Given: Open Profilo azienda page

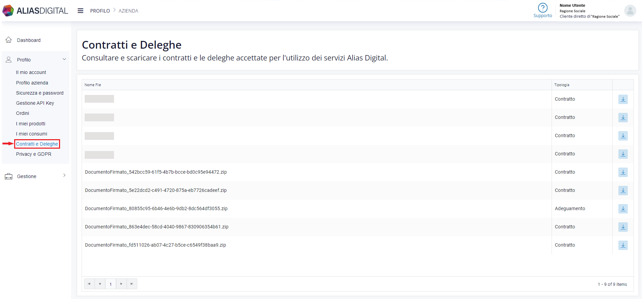Looking at the screenshot, I should (x=32, y=83).
